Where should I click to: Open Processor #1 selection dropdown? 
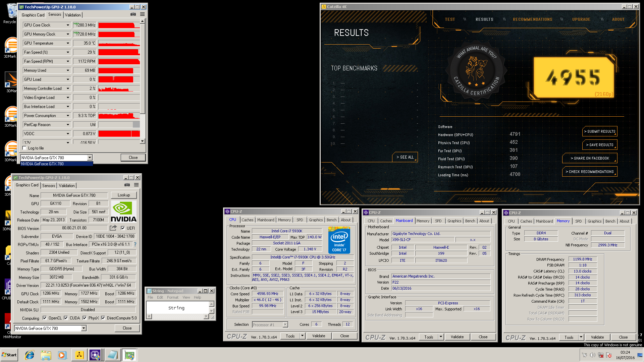point(285,324)
